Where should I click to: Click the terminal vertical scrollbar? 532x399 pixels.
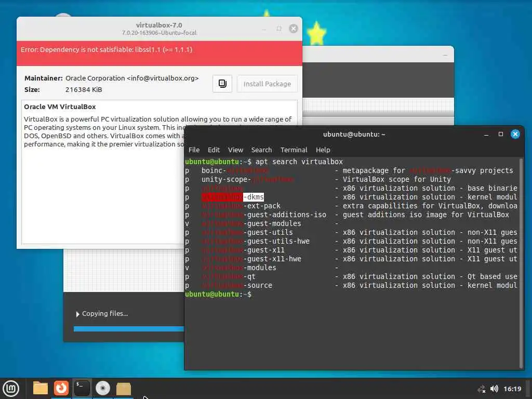pyautogui.click(x=521, y=263)
